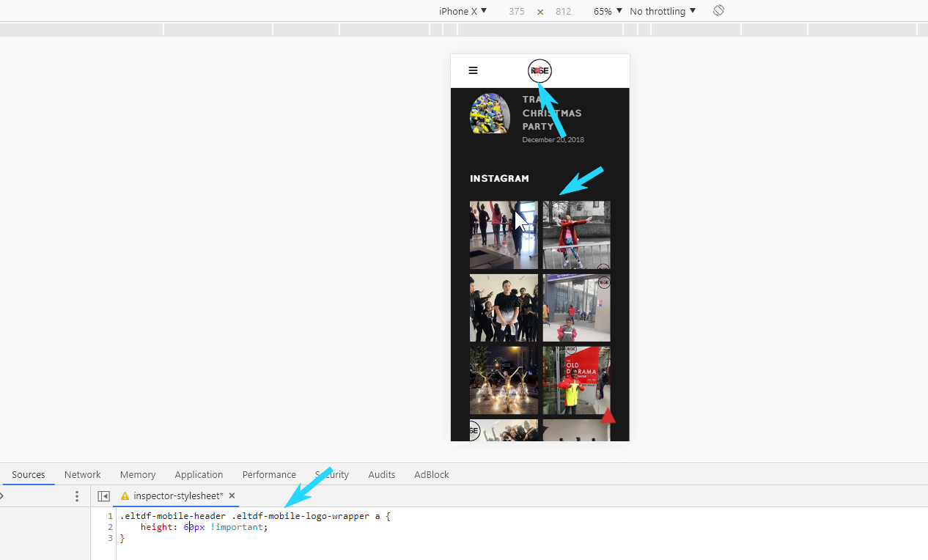928x560 pixels.
Task: Switch to the Audits tab
Action: [382, 474]
